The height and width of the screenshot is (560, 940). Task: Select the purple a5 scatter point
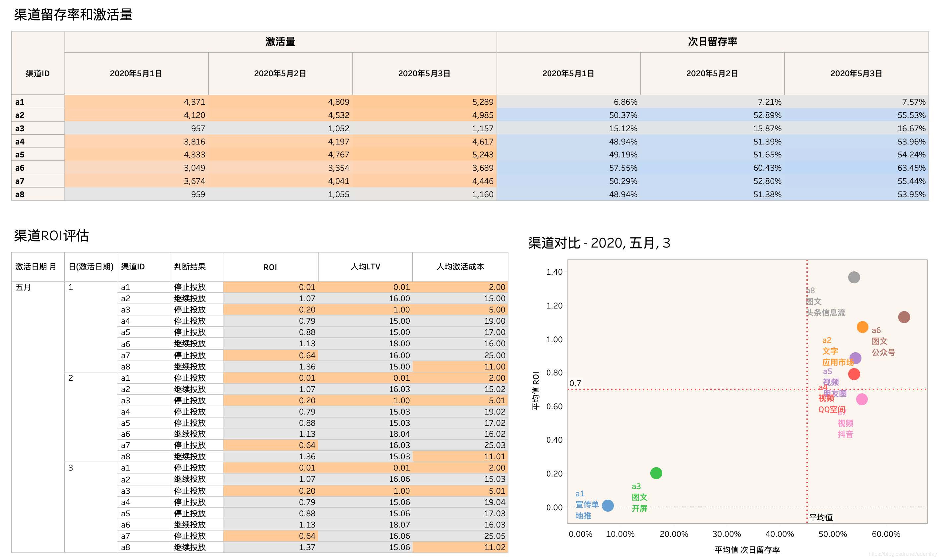pos(855,358)
